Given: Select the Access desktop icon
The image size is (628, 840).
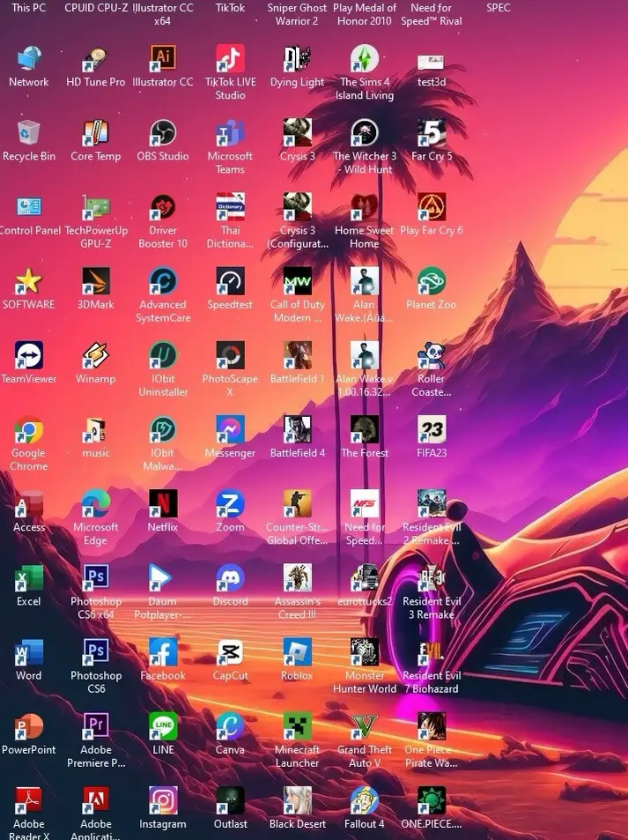Looking at the screenshot, I should [29, 503].
